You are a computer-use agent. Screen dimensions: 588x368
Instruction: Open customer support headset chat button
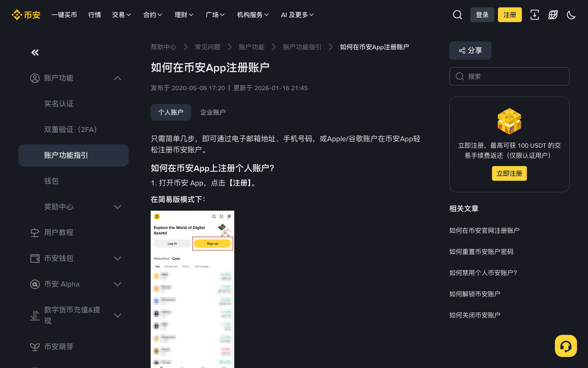(x=566, y=346)
